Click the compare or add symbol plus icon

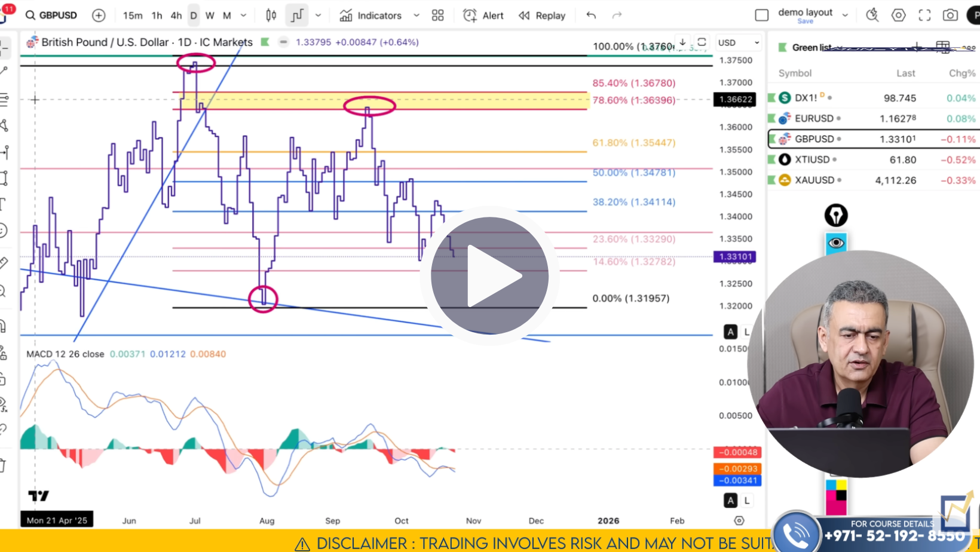[x=99, y=16]
